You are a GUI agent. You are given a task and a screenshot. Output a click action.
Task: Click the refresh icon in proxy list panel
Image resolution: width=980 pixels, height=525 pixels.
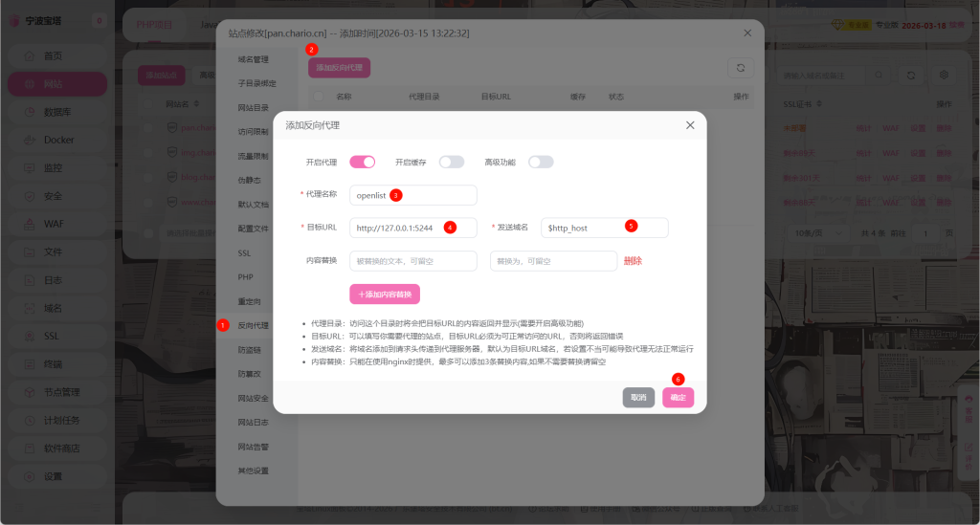(740, 68)
